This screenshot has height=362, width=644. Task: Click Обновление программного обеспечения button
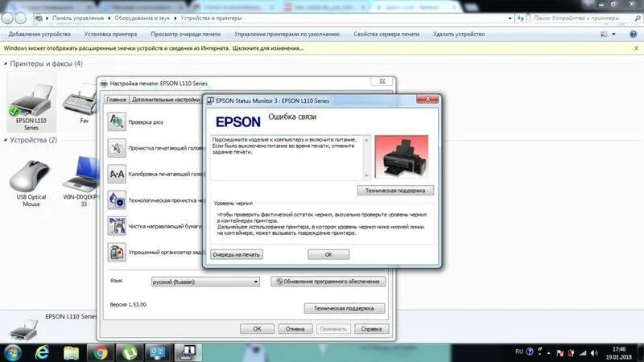328,282
